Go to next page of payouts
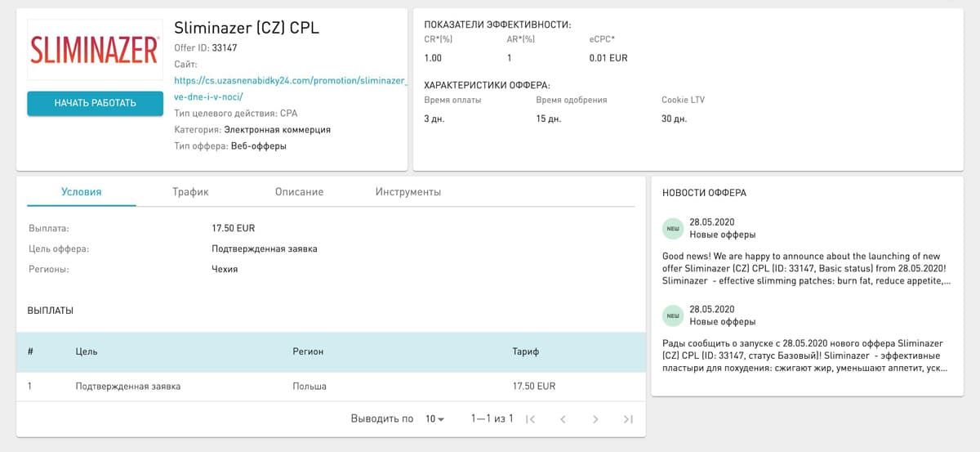Viewport: 980px width, 452px height. (595, 419)
